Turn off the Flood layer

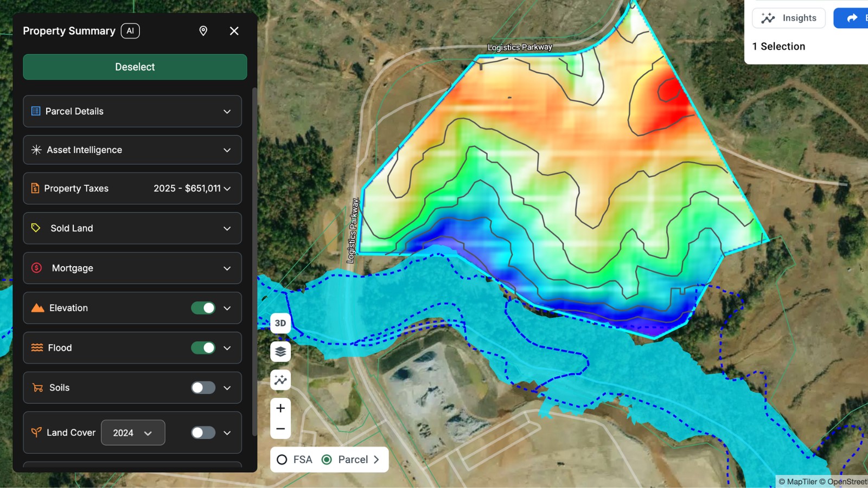pyautogui.click(x=203, y=348)
